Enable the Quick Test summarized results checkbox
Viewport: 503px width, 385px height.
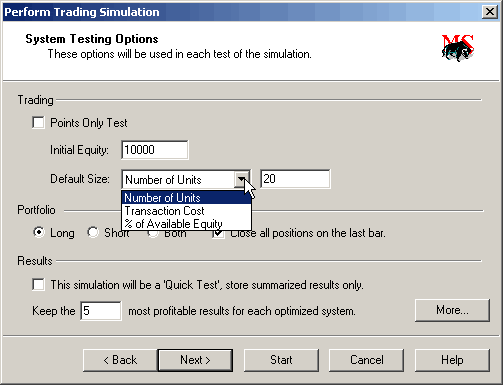tap(38, 285)
